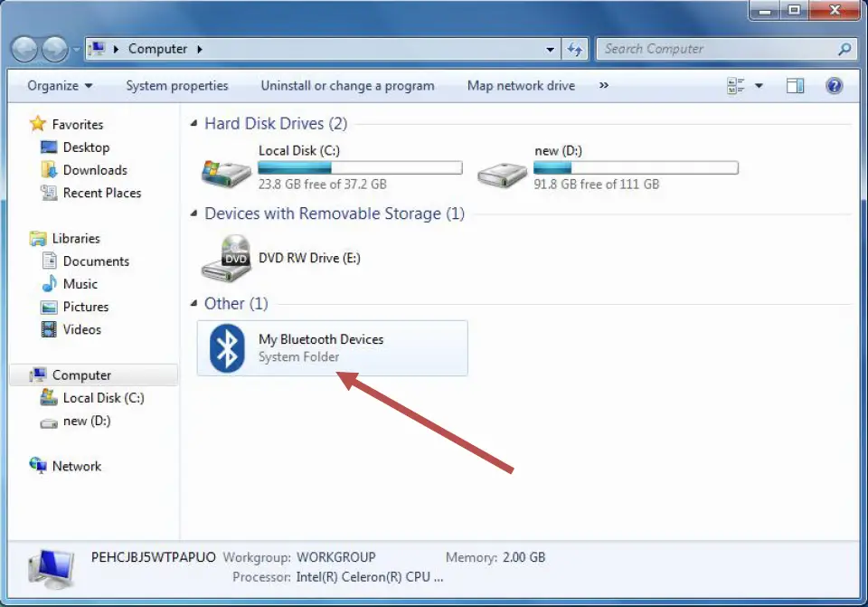Click the Other (1) group header
The width and height of the screenshot is (868, 607).
coord(236,304)
